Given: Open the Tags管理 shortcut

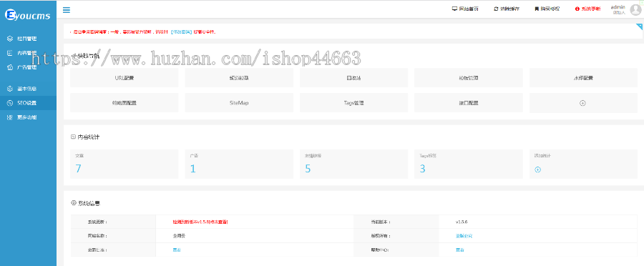Looking at the screenshot, I should point(353,103).
